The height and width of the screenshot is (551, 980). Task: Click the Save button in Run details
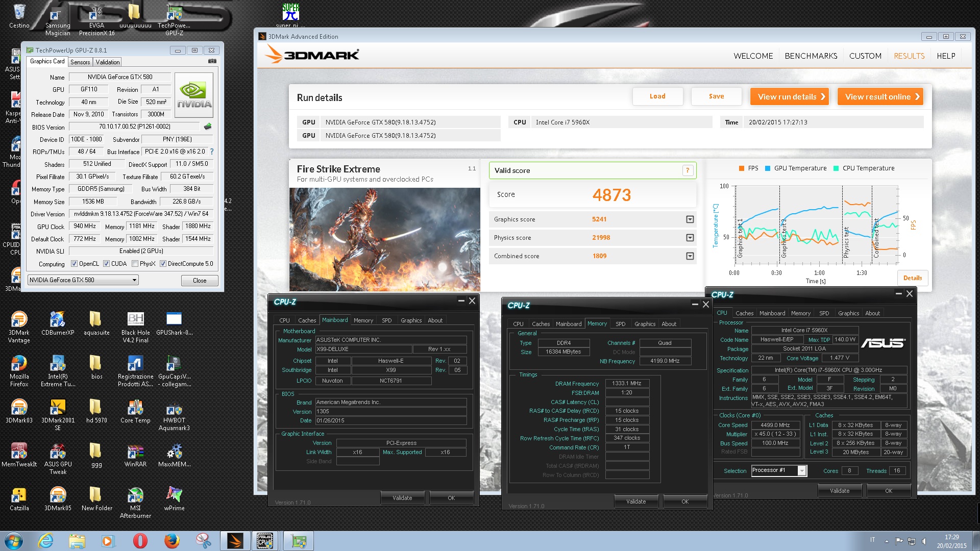pyautogui.click(x=716, y=96)
